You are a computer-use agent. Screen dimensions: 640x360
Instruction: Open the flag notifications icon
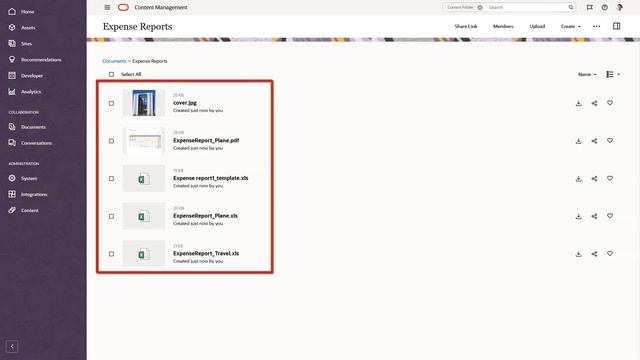click(589, 7)
